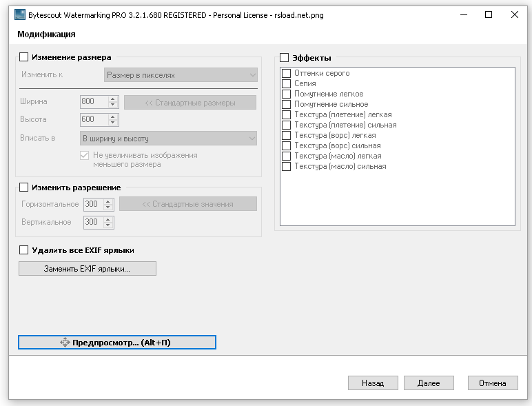The image size is (532, 406).
Task: Click the Стандартные значения button
Action: (x=188, y=204)
